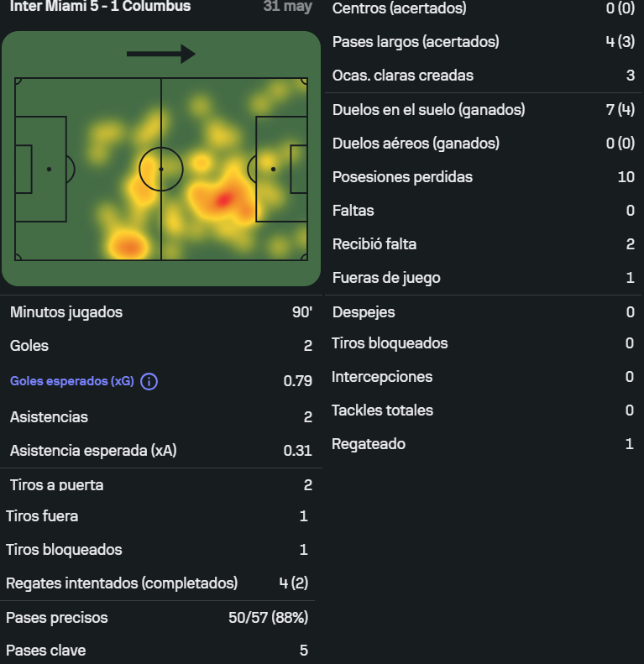Screen dimensions: 644x664
Task: Click the attack direction arrow above pitch
Action: tap(161, 54)
